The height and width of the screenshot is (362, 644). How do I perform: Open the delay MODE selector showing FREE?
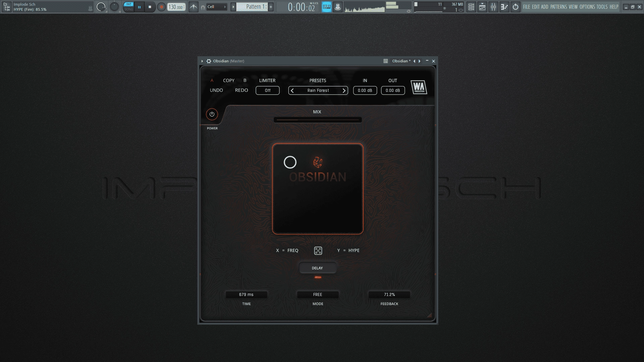pos(318,295)
